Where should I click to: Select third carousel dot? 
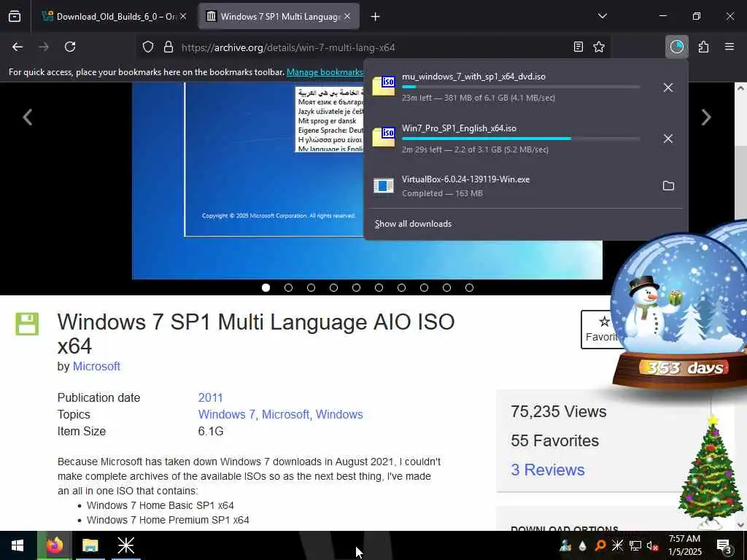pyautogui.click(x=311, y=287)
